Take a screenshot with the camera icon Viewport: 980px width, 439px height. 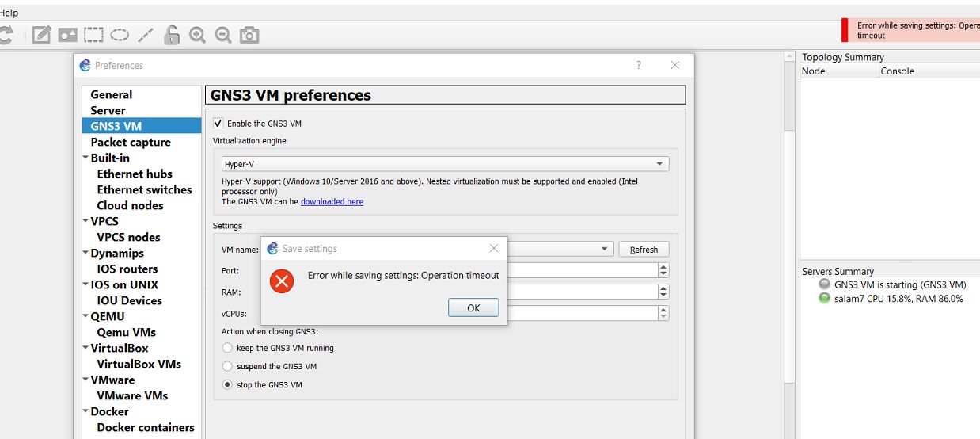(x=249, y=35)
